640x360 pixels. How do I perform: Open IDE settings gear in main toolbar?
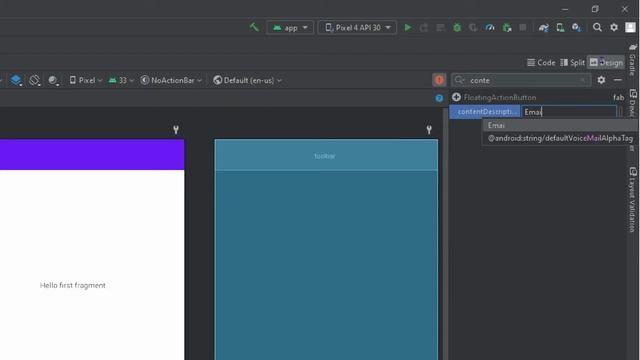pos(614,27)
